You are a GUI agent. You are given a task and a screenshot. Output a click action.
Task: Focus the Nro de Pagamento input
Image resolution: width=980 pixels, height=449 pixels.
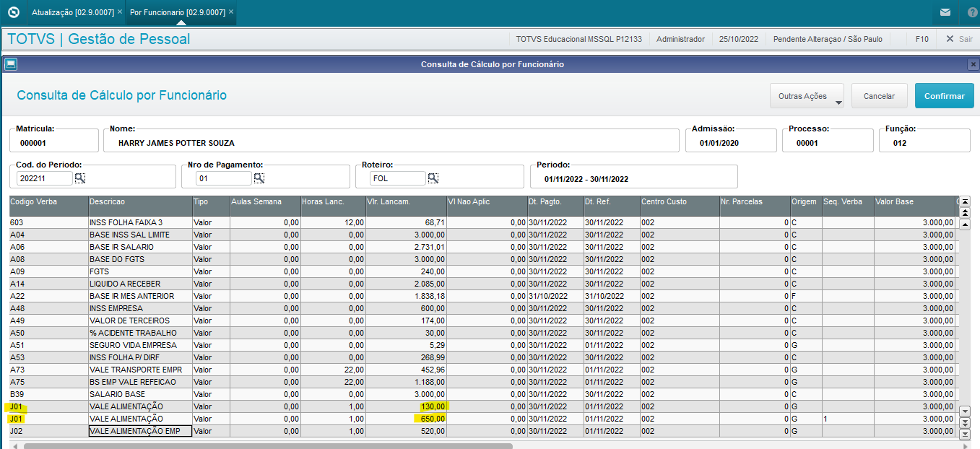tap(223, 178)
